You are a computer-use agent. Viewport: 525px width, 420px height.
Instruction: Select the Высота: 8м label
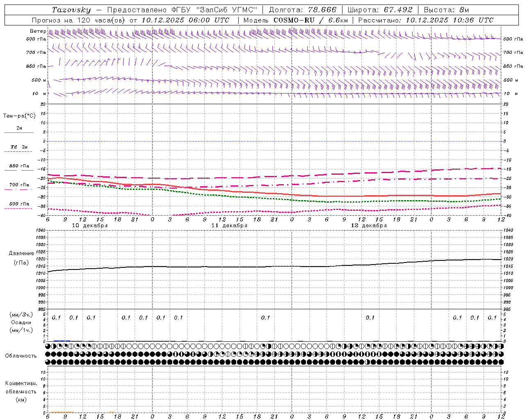(x=446, y=10)
